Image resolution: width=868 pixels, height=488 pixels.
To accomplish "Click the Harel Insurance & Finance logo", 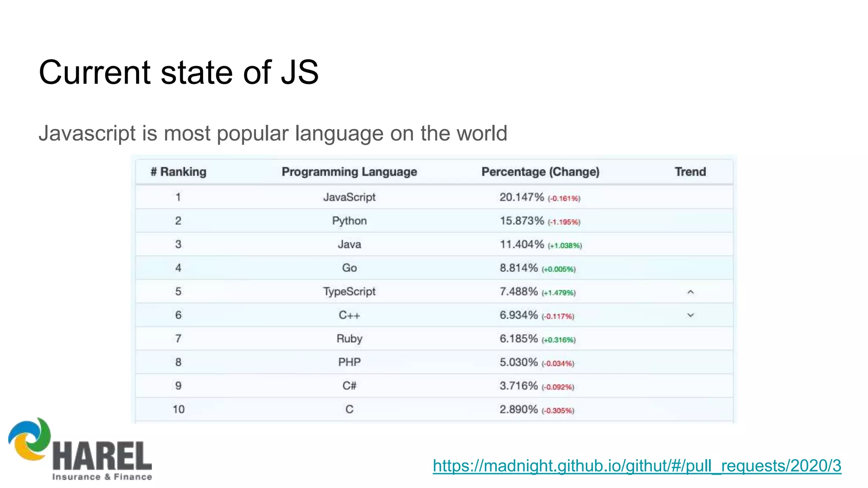I will point(80,449).
